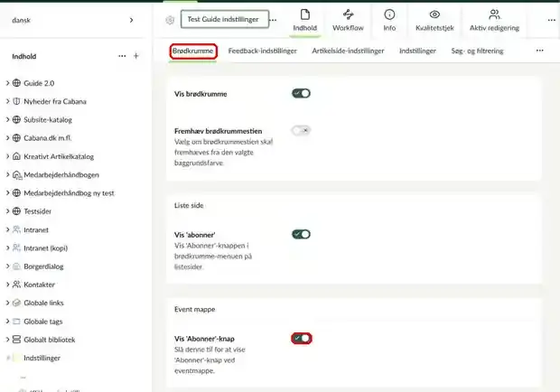Toggle the Vis brødkrumme switch
Image resolution: width=560 pixels, height=392 pixels.
click(301, 94)
